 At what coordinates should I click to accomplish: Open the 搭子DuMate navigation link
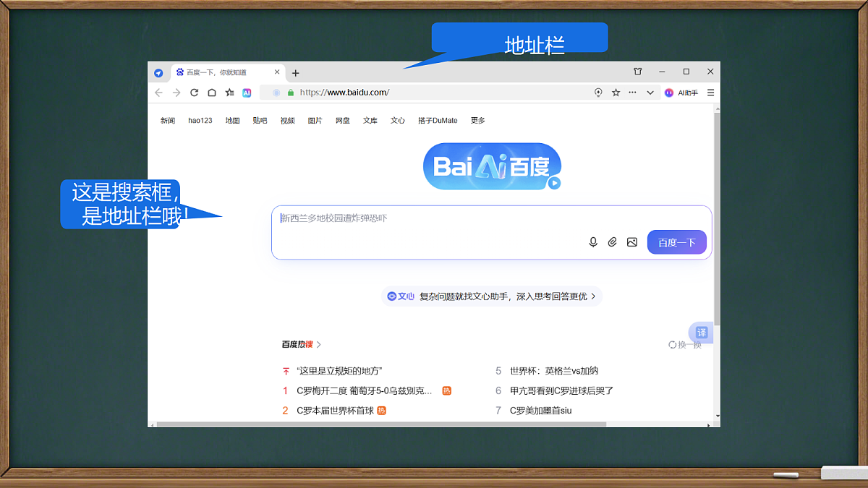coord(438,121)
